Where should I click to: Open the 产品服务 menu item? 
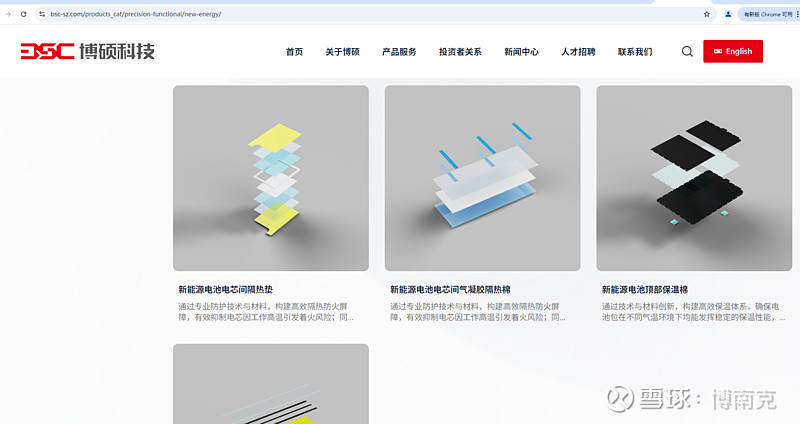(x=399, y=52)
